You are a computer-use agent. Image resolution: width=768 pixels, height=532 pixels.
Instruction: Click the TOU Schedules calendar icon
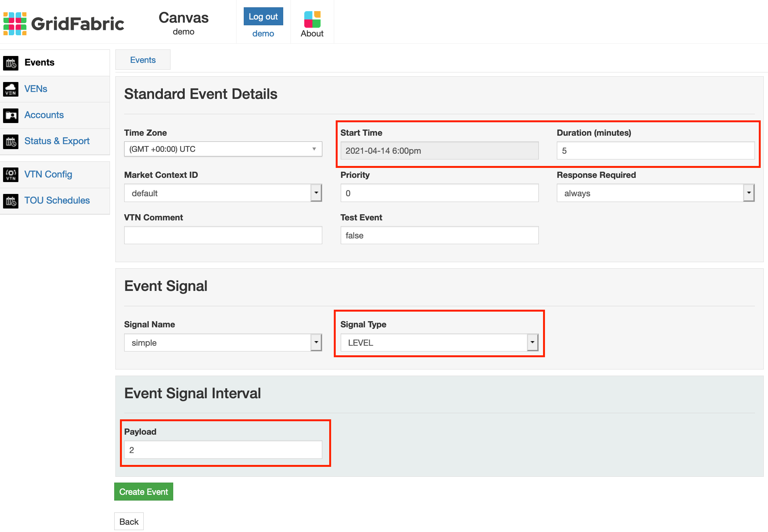(11, 201)
